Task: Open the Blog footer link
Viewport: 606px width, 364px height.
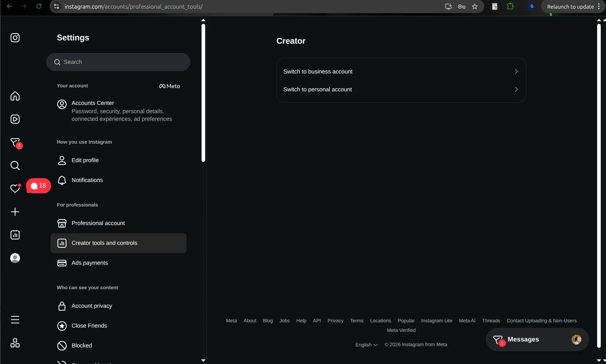Action: tap(268, 321)
